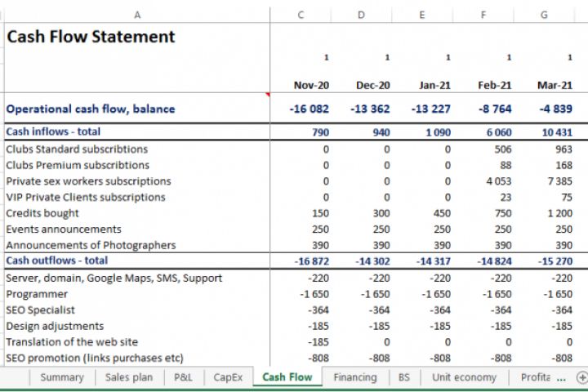588x392 pixels.
Task: Select the Cash Flow tab
Action: (x=287, y=377)
